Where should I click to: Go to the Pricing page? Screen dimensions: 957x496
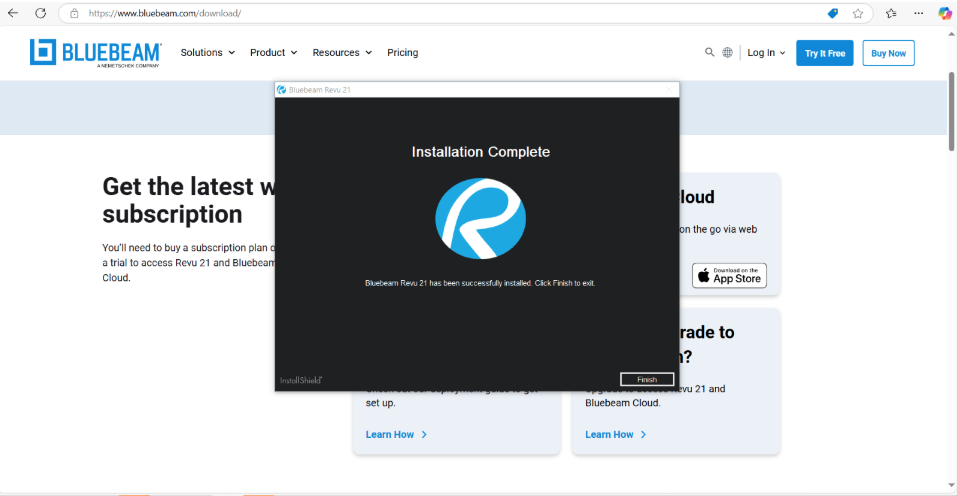[x=403, y=53]
